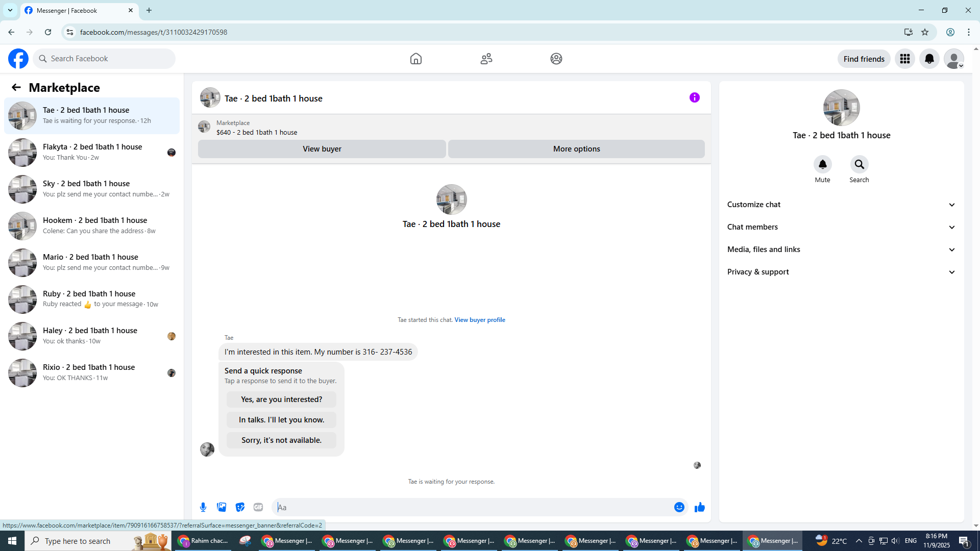980x551 pixels.
Task: Open the Friends icon in top navigation
Action: (x=486, y=59)
